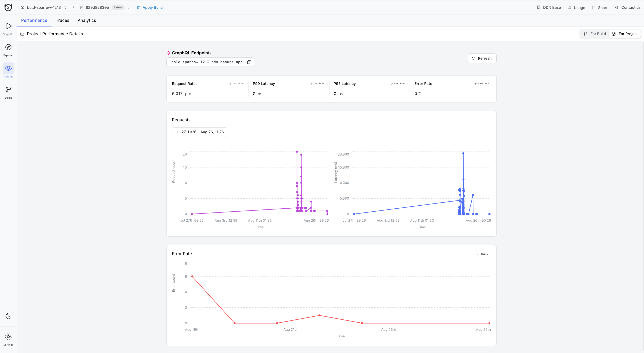The image size is (644, 353).
Task: Switch to the Analytics tab
Action: [87, 21]
